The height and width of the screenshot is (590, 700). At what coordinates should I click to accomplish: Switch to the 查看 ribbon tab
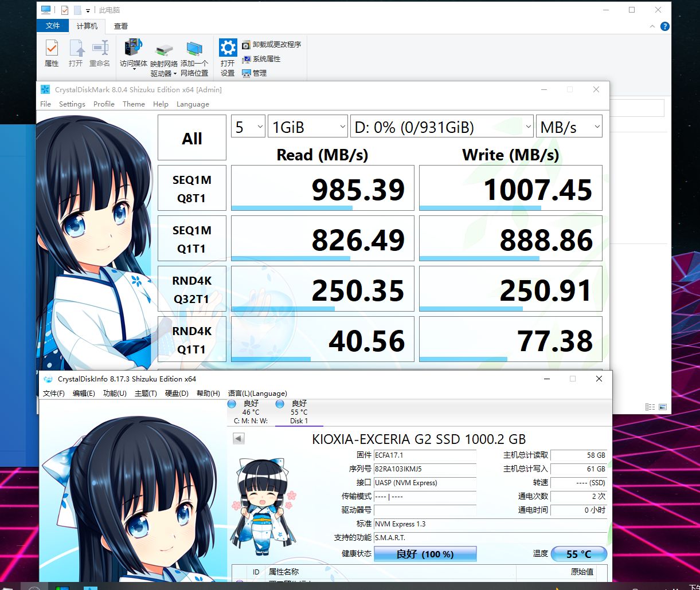coord(121,26)
